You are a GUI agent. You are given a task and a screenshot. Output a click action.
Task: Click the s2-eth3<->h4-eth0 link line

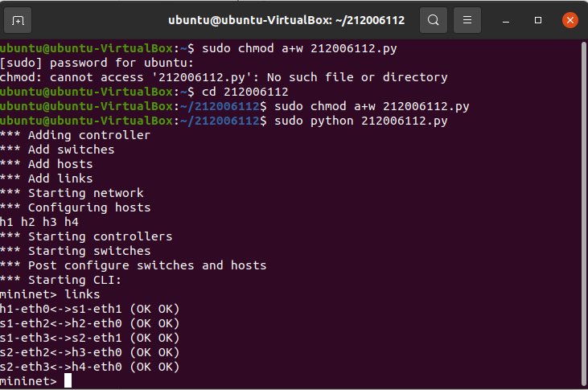(89, 367)
